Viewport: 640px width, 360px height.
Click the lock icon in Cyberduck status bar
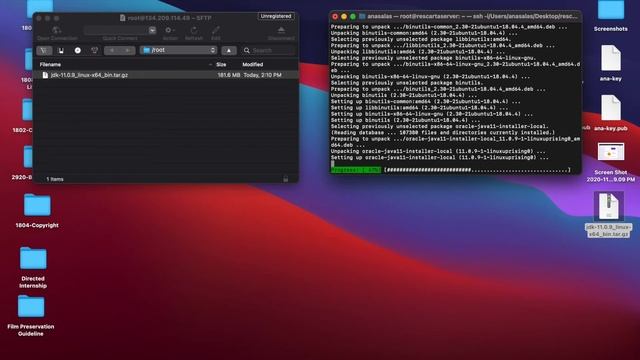point(286,179)
